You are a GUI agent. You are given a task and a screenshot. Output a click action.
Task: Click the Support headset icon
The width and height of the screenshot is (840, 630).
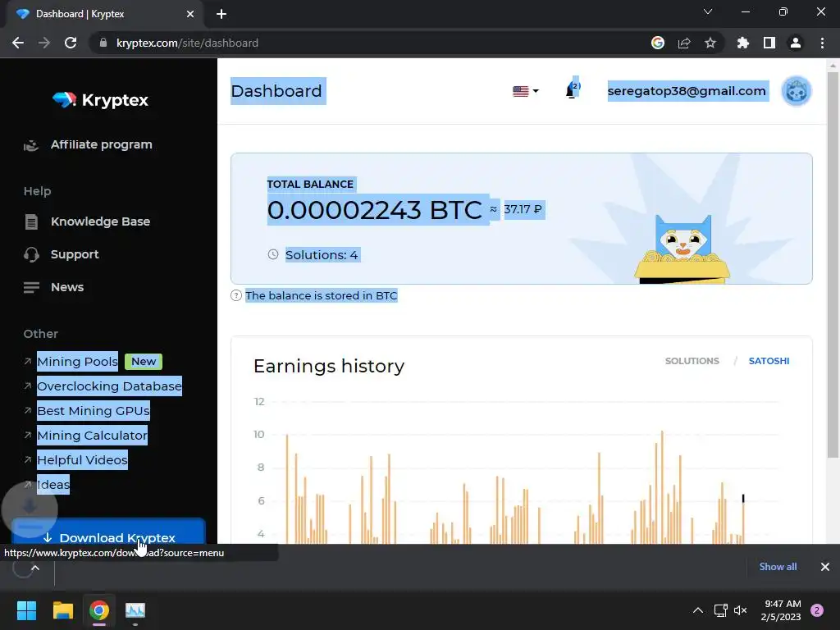pyautogui.click(x=31, y=254)
